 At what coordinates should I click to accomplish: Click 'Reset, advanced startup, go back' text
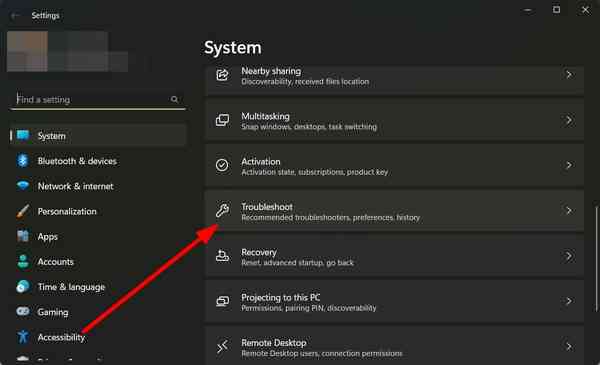coord(297,263)
